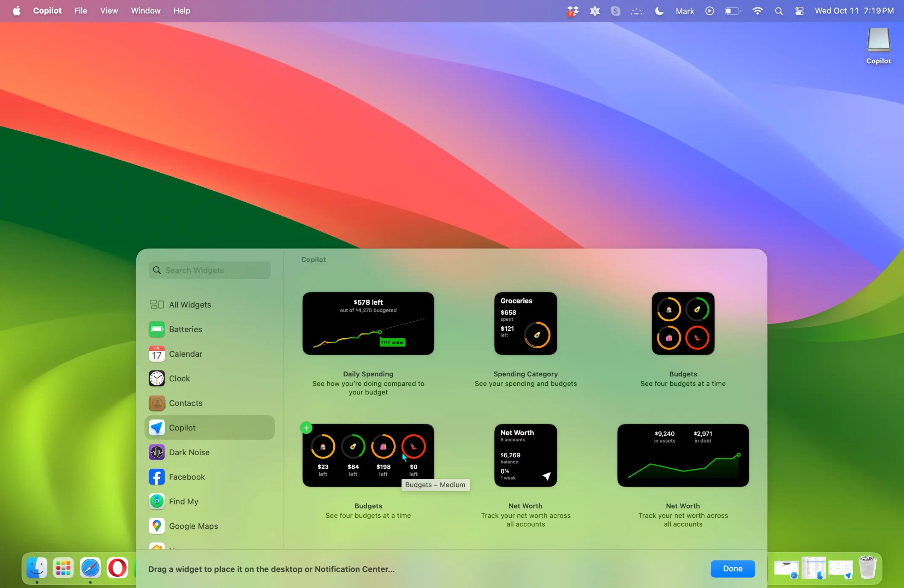Open Opera from the Dock
The image size is (904, 588).
[x=117, y=568]
